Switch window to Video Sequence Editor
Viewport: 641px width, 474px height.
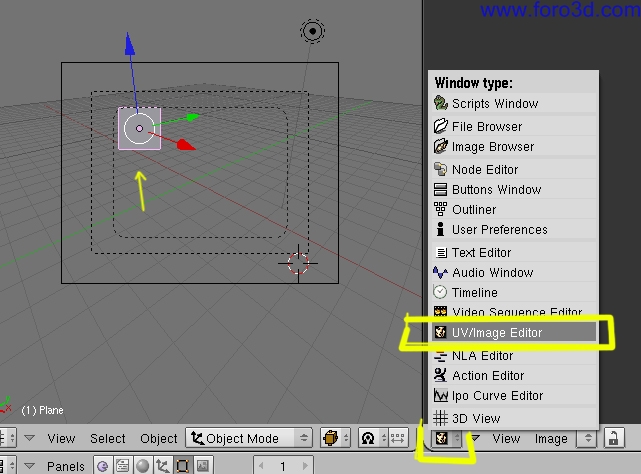pyautogui.click(x=514, y=312)
